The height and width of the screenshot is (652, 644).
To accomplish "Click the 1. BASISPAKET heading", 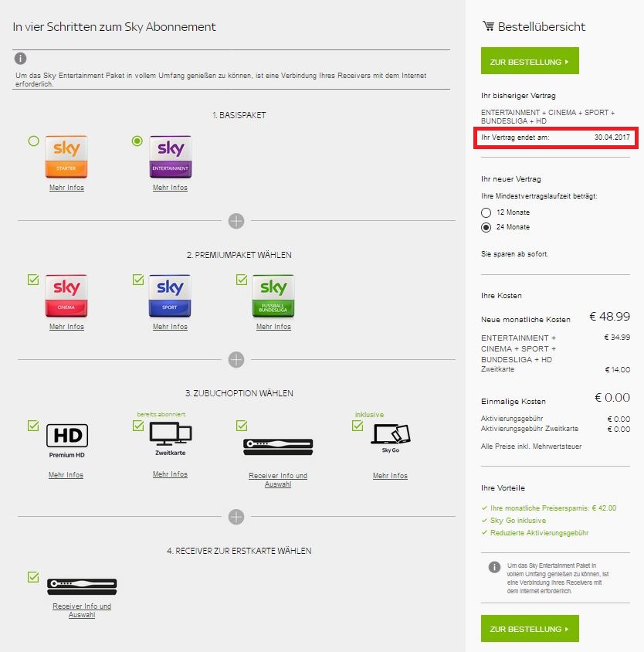I will click(239, 115).
